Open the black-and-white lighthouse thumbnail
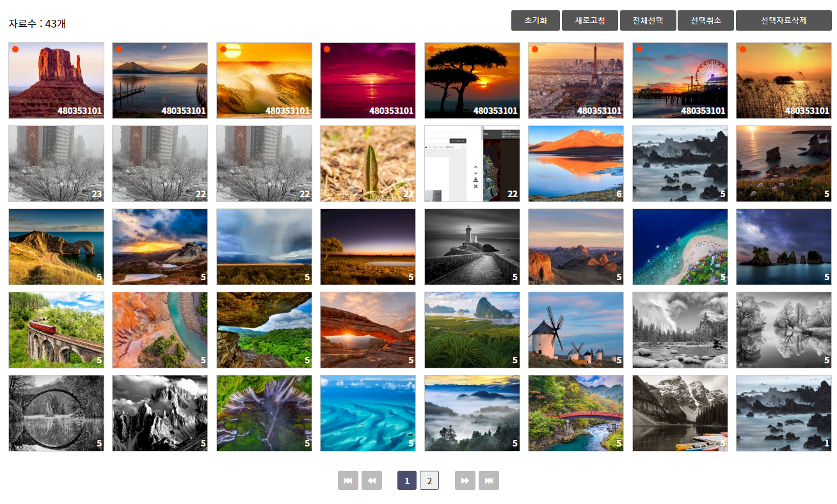 pyautogui.click(x=472, y=247)
